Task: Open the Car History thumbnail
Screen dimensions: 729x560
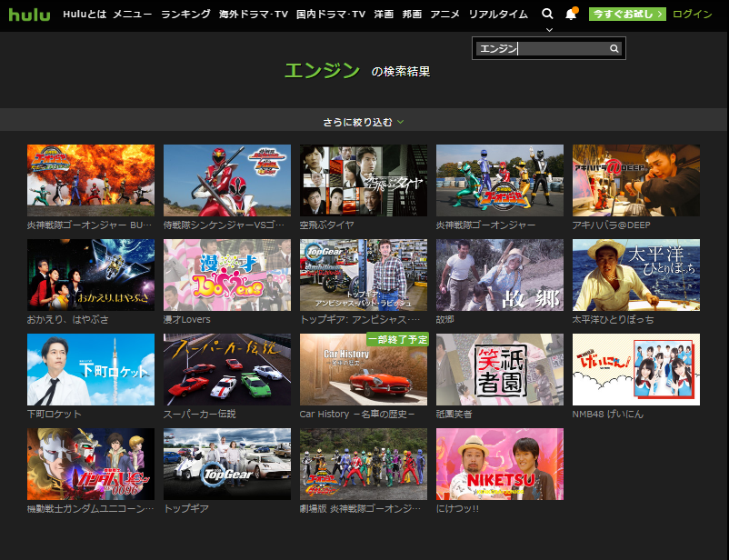Action: [364, 369]
